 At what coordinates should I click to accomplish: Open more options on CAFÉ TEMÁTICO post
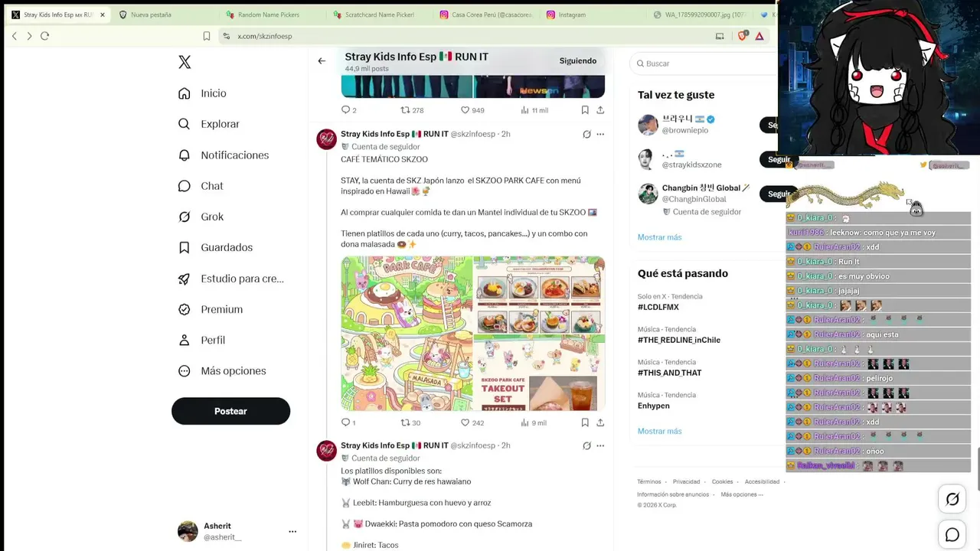600,134
